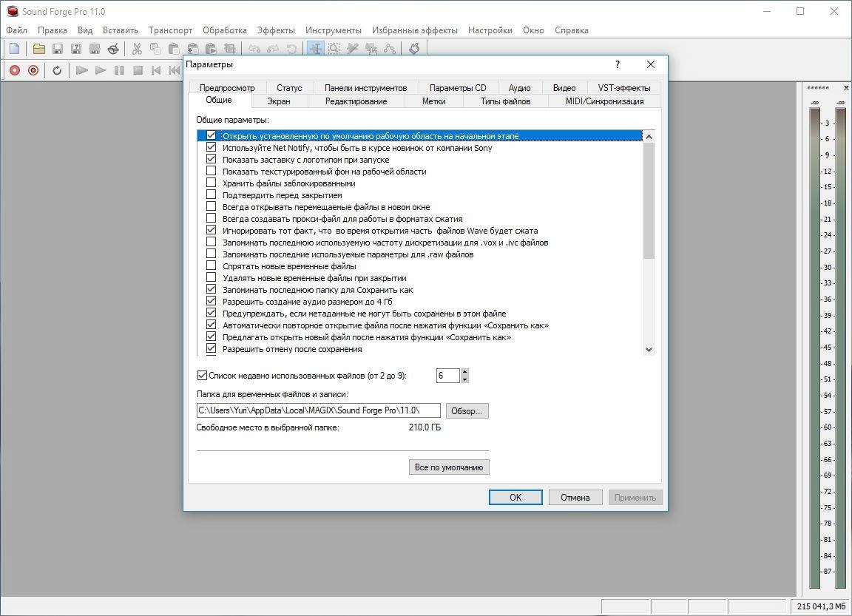Viewport: 852px width, 616px height.
Task: Click the Open folder toolbar icon
Action: [39, 49]
